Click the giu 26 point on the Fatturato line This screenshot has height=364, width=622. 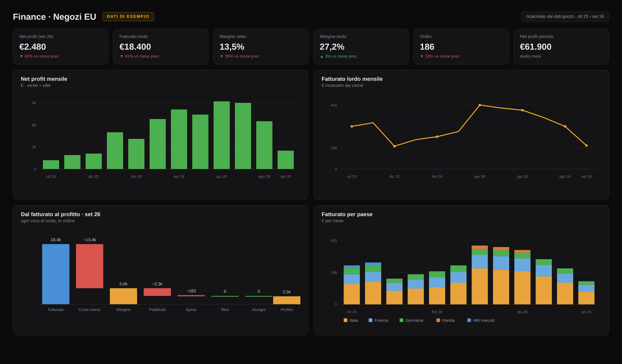click(x=522, y=110)
